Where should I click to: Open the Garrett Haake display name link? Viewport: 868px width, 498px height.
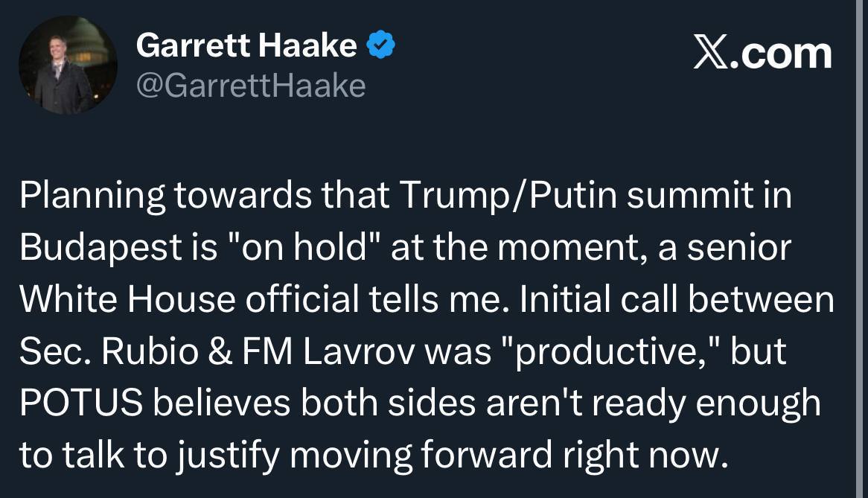(x=246, y=47)
